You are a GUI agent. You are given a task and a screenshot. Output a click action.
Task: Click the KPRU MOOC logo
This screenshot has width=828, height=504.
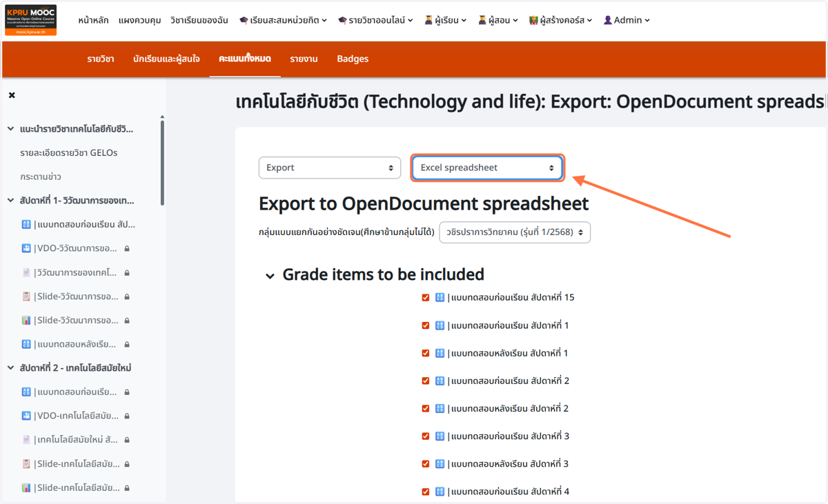(30, 20)
